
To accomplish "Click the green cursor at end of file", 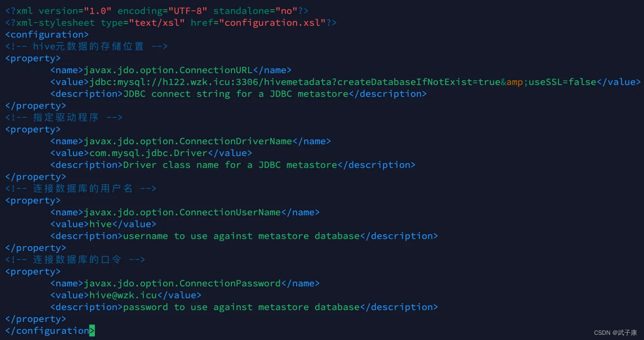I will pyautogui.click(x=92, y=331).
